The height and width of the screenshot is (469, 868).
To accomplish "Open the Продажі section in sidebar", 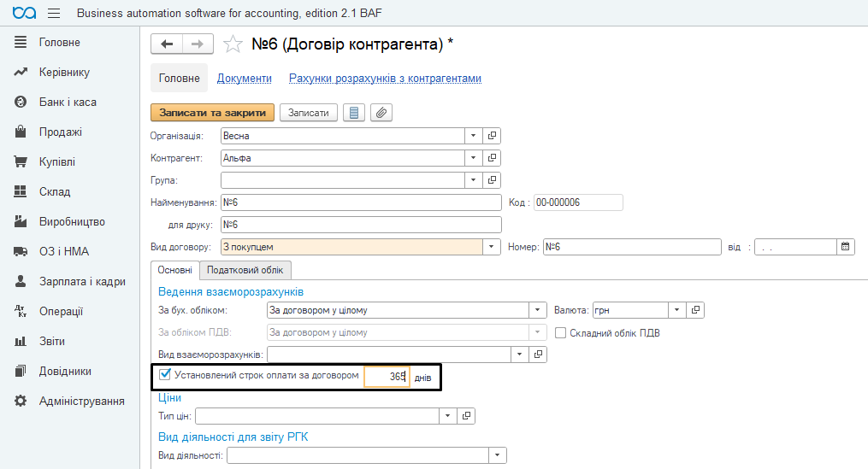I will click(61, 132).
